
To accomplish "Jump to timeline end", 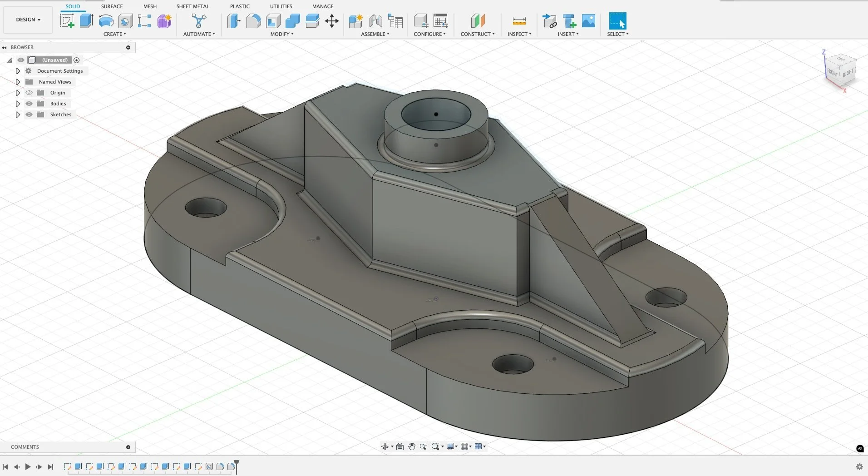I will coord(50,466).
